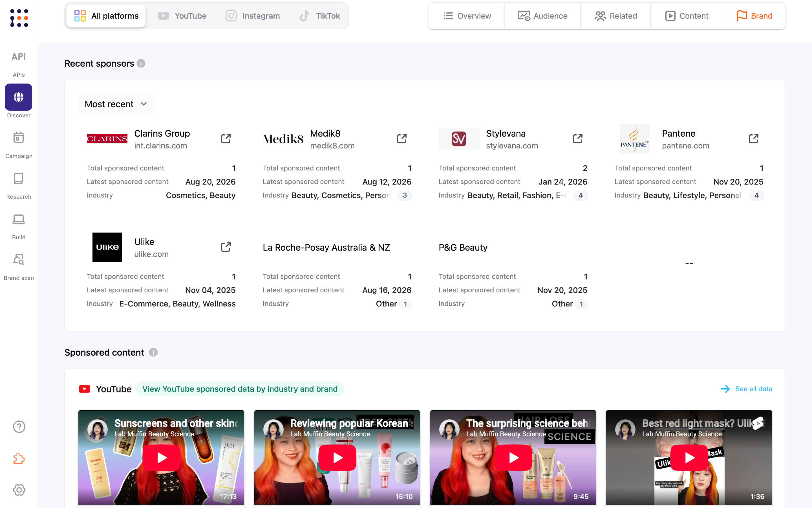Expand Pantene industry count badge 4
The height and width of the screenshot is (508, 812).
[x=757, y=195]
